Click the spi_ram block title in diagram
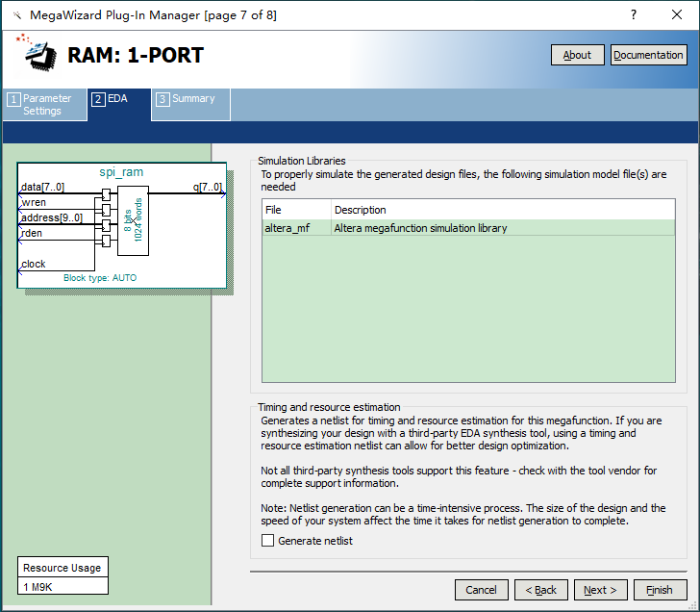The height and width of the screenshot is (612, 700). (121, 172)
